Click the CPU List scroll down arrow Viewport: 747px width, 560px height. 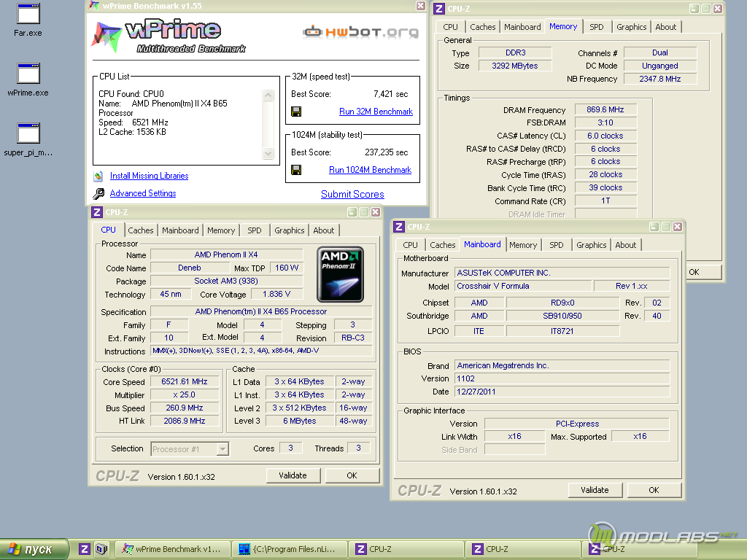click(268, 153)
